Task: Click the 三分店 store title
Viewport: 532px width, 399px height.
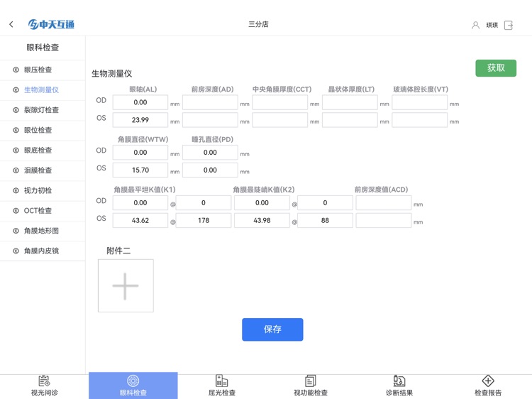Action: [258, 24]
